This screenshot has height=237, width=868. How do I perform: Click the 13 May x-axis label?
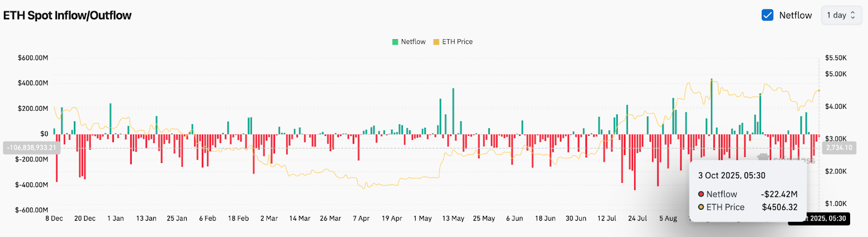tap(453, 219)
